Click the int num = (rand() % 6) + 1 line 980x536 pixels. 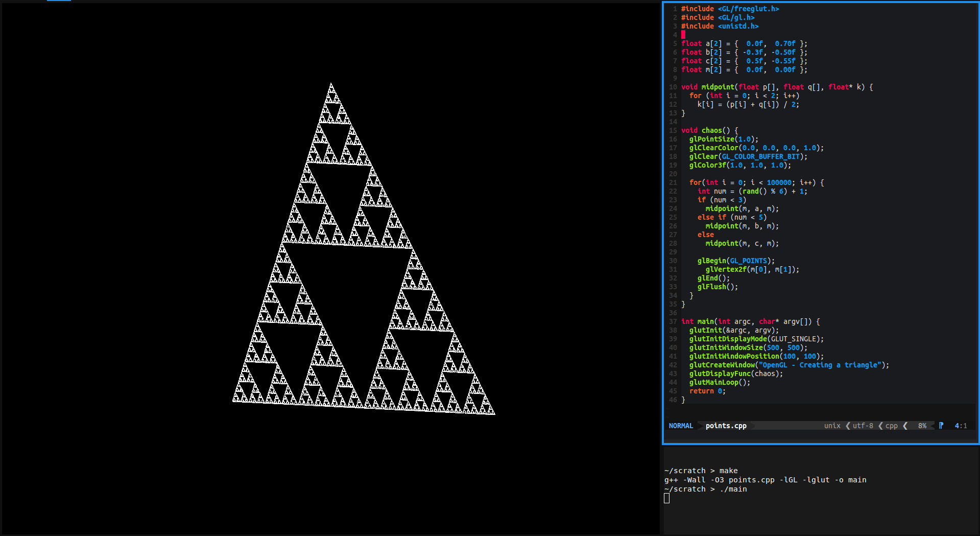coord(752,191)
